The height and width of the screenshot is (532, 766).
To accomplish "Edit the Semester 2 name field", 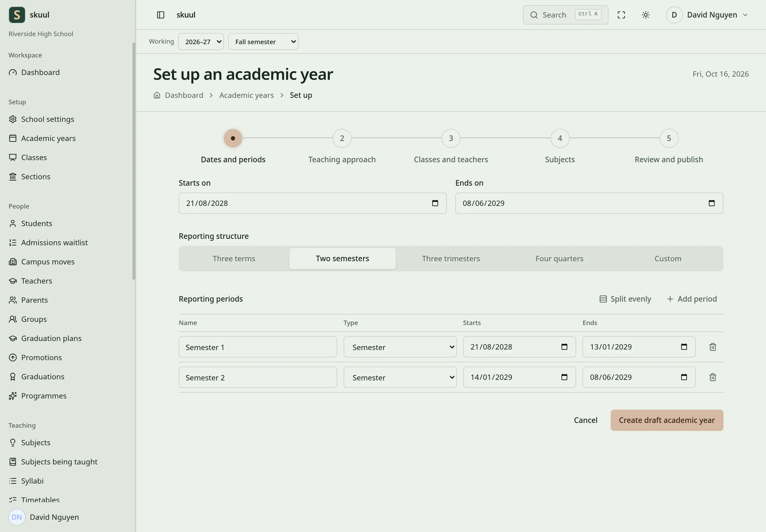I will click(x=258, y=377).
